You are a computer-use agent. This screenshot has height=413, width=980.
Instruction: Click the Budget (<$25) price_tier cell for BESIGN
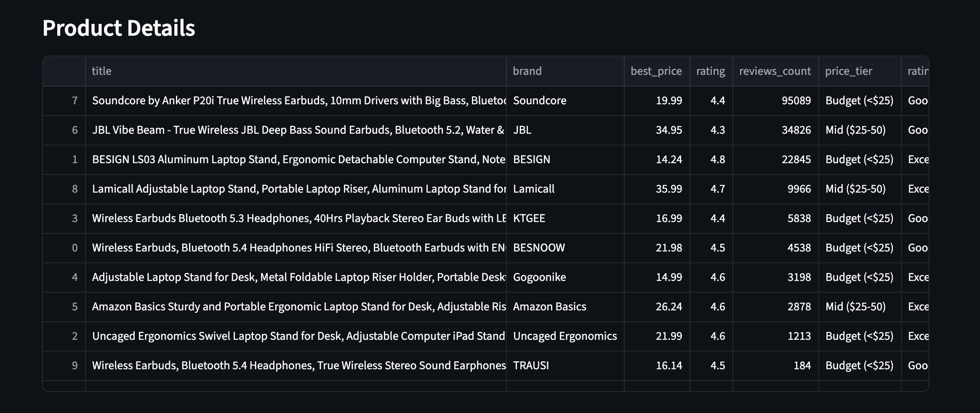pos(859,159)
